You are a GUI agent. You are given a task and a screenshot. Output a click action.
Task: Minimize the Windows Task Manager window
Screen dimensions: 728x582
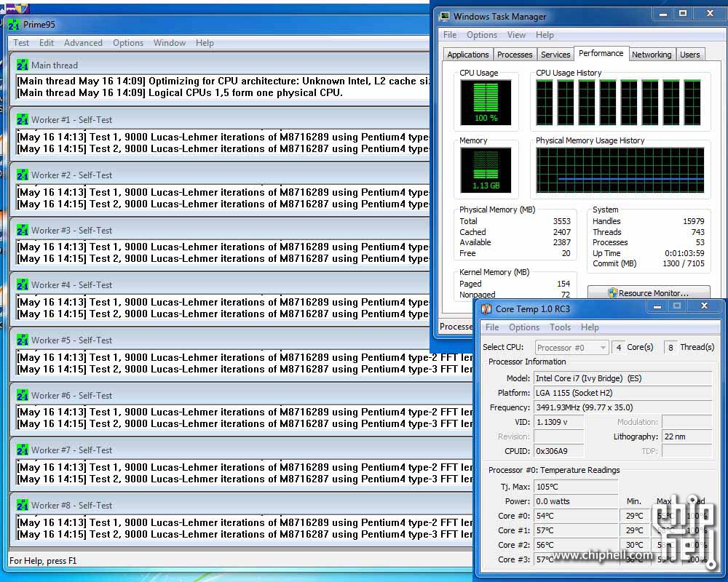coord(663,14)
